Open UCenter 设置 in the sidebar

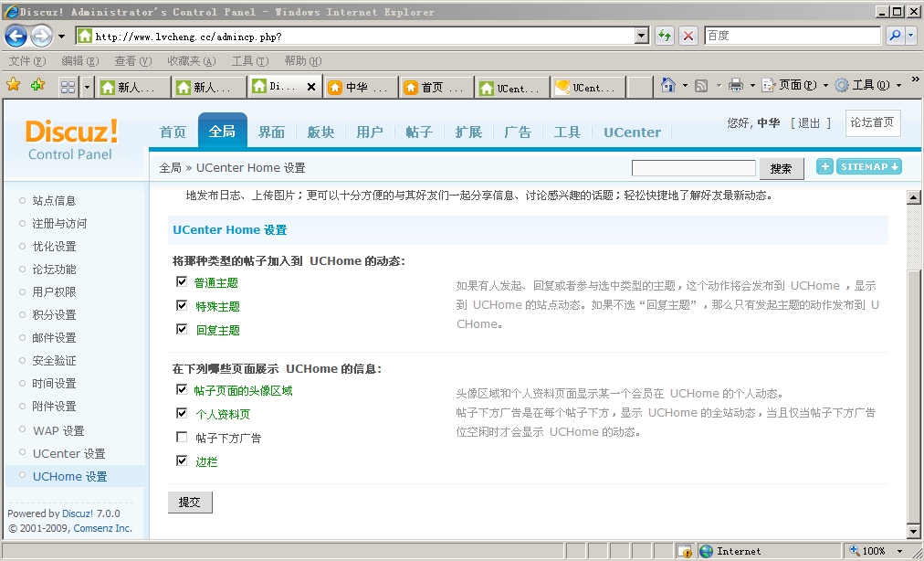(x=69, y=453)
